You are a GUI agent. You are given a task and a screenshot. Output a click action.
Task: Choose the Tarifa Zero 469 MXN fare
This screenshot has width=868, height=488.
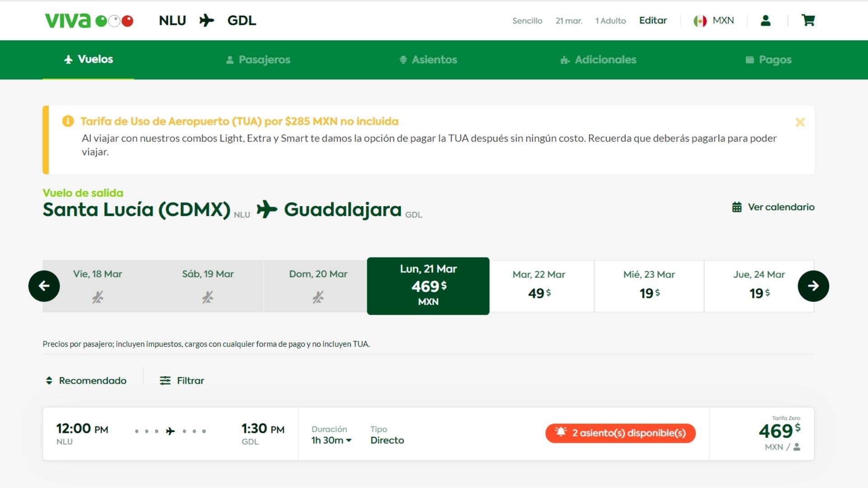pyautogui.click(x=779, y=434)
